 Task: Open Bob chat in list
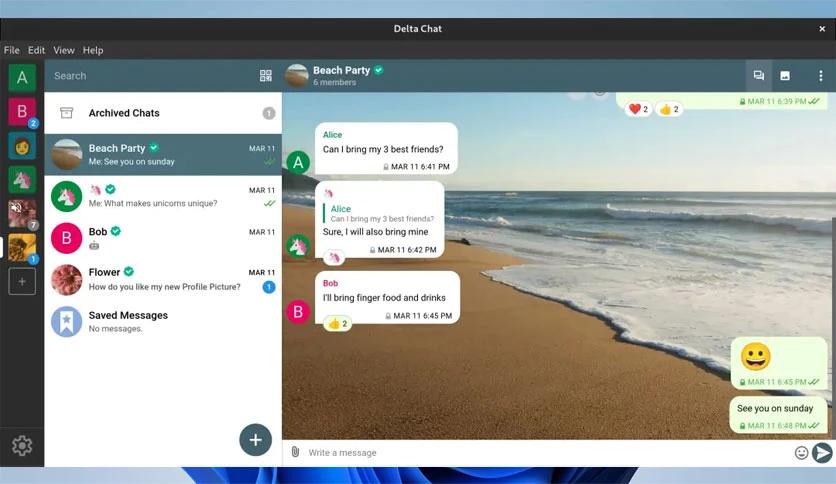pyautogui.click(x=163, y=238)
